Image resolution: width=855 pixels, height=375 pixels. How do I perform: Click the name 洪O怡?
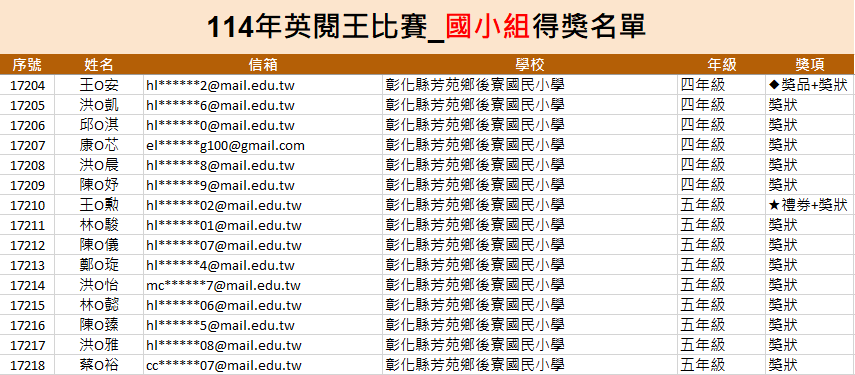99,285
